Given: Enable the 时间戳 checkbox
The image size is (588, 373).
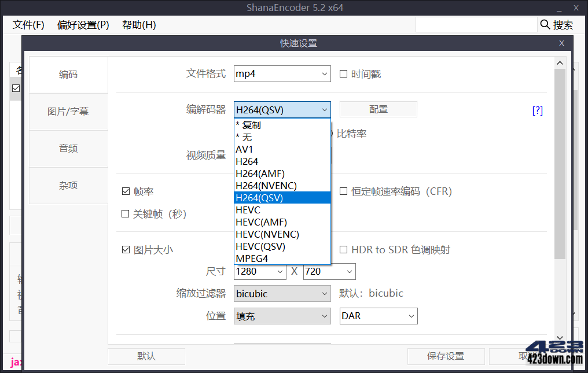Looking at the screenshot, I should pos(343,73).
